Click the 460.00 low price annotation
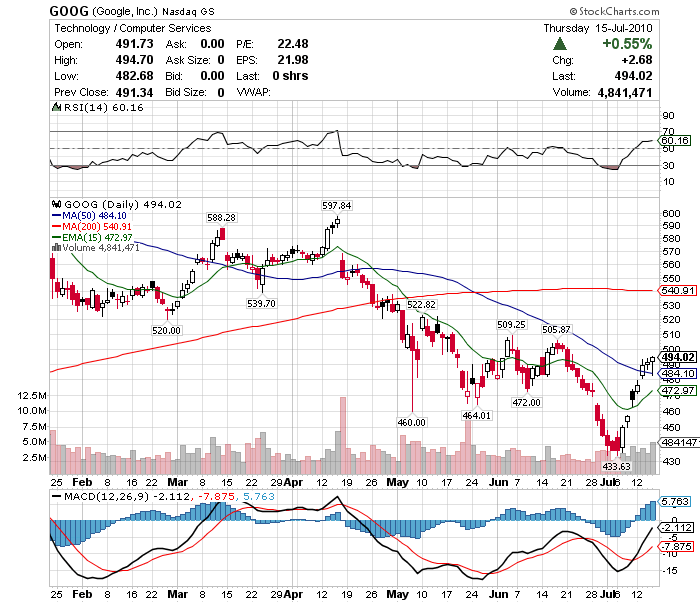The image size is (700, 603). [x=412, y=422]
